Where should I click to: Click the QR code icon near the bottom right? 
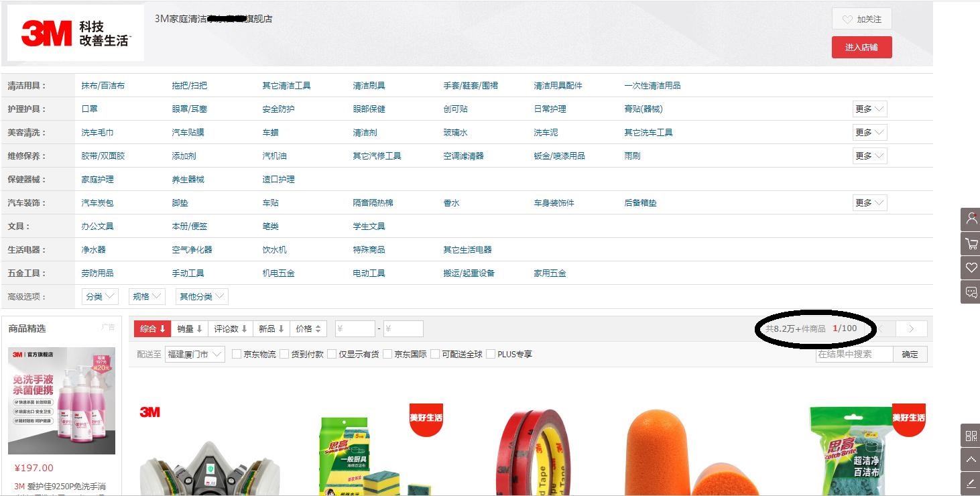[970, 436]
